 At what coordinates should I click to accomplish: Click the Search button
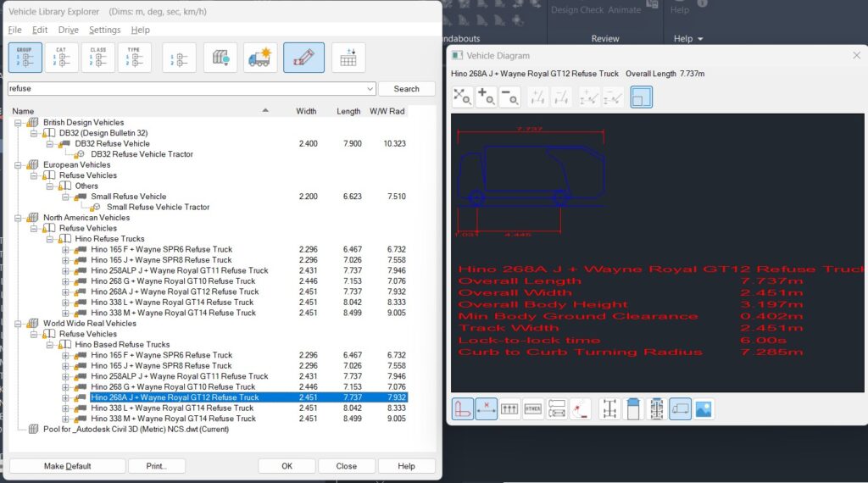point(406,88)
